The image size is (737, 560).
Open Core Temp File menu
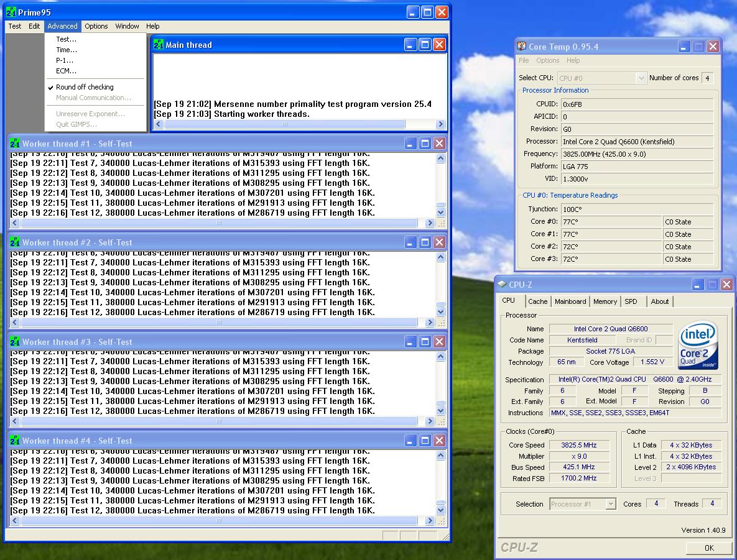[524, 60]
